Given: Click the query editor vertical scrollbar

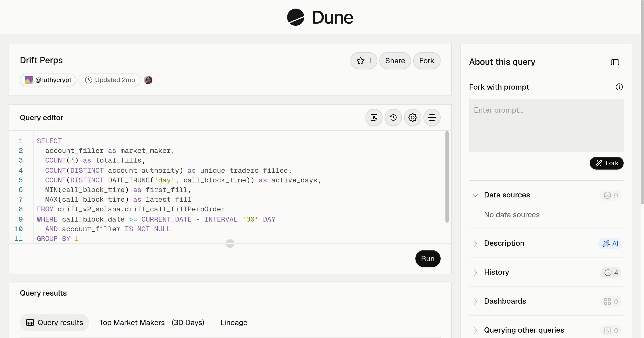Looking at the screenshot, I should 447,177.
